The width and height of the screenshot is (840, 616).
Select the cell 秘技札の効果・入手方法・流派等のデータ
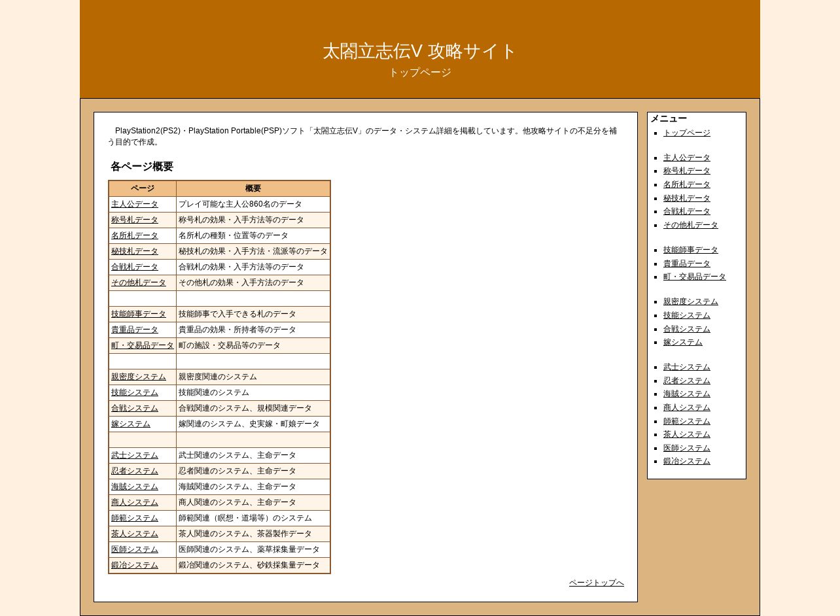tap(253, 251)
